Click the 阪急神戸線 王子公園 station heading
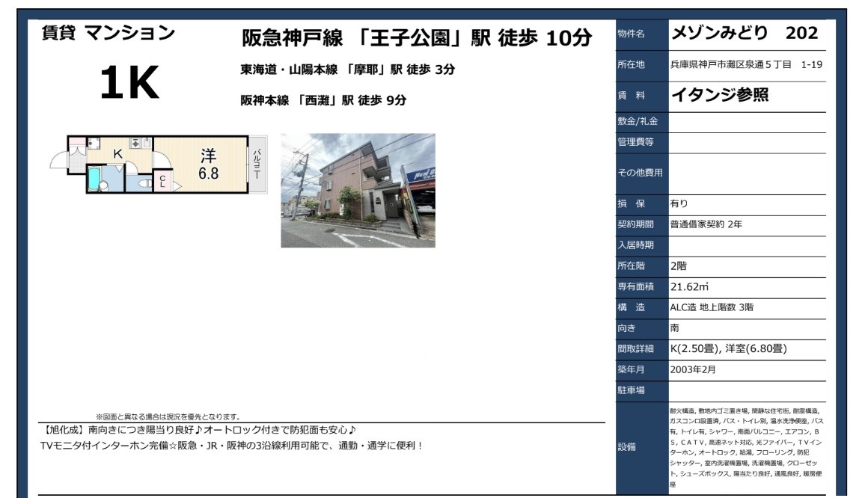The width and height of the screenshot is (868, 498). tap(417, 38)
